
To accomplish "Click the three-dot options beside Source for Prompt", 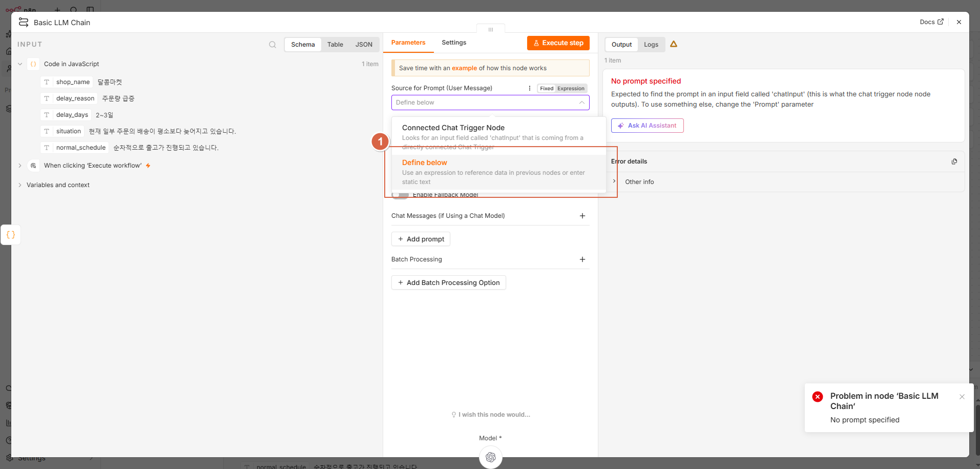I will click(530, 88).
